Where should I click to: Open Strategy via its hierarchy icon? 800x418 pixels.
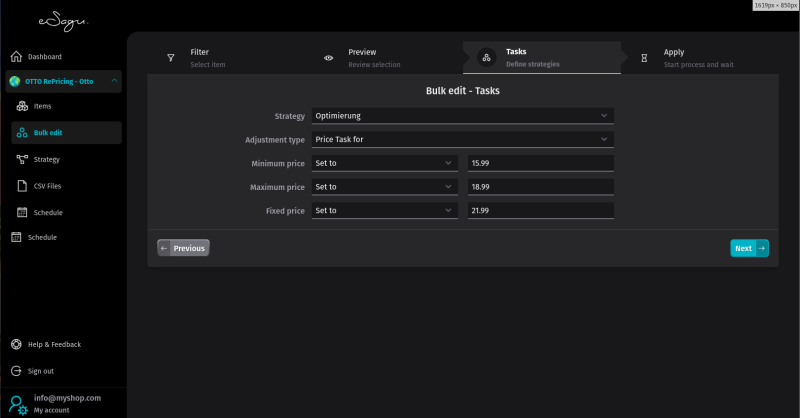22,159
